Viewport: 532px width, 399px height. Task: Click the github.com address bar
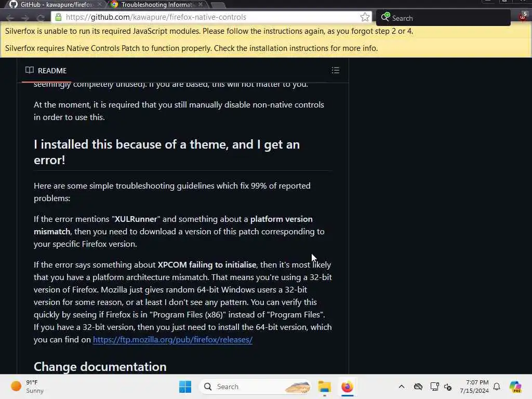click(210, 17)
